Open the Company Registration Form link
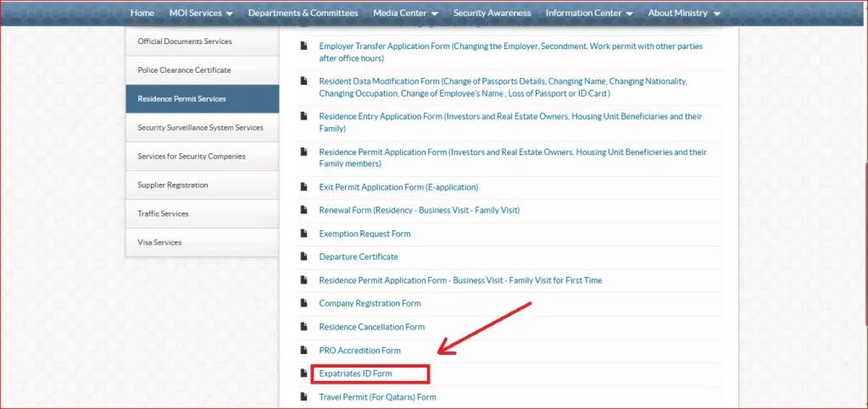The image size is (868, 409). pyautogui.click(x=370, y=303)
